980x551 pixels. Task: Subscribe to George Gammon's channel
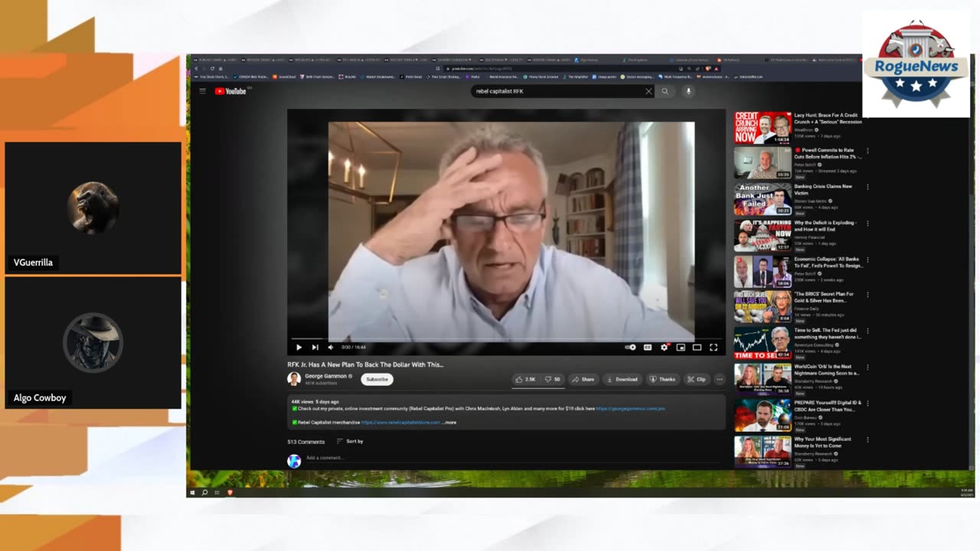377,379
